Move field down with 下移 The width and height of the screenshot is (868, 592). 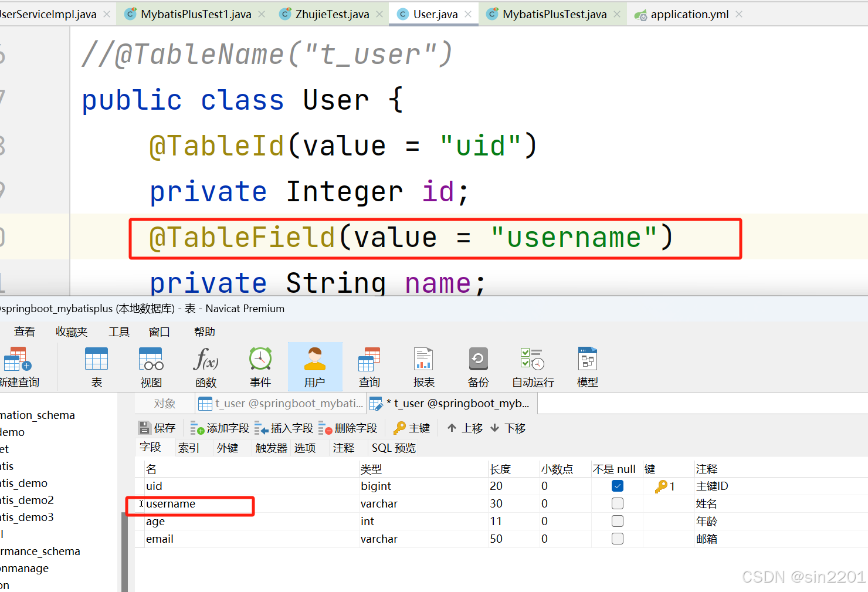508,428
